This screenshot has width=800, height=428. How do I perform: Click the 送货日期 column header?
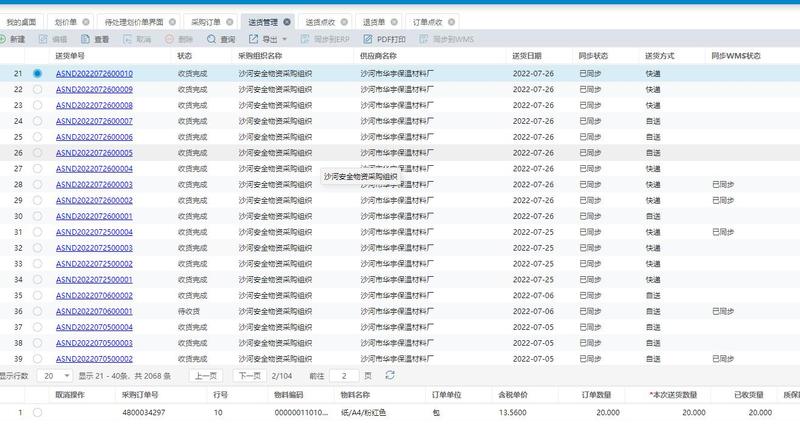click(527, 56)
